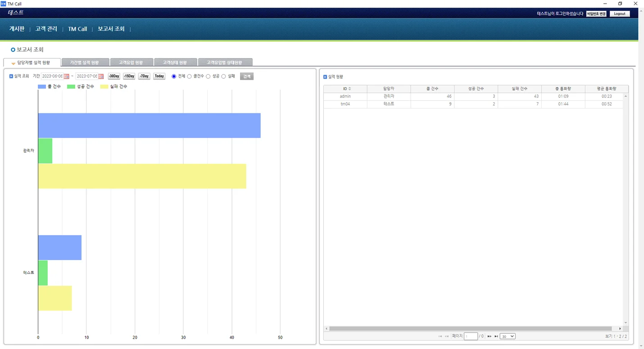Select the 콜건수 radio option
644x349 pixels.
189,77
